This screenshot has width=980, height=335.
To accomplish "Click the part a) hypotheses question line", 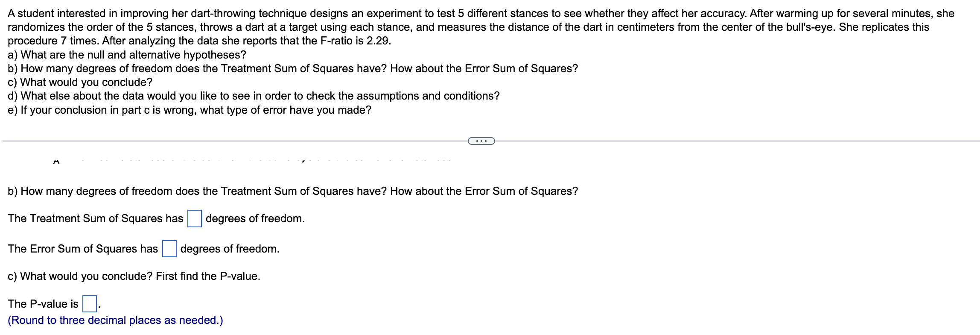I will [x=126, y=55].
